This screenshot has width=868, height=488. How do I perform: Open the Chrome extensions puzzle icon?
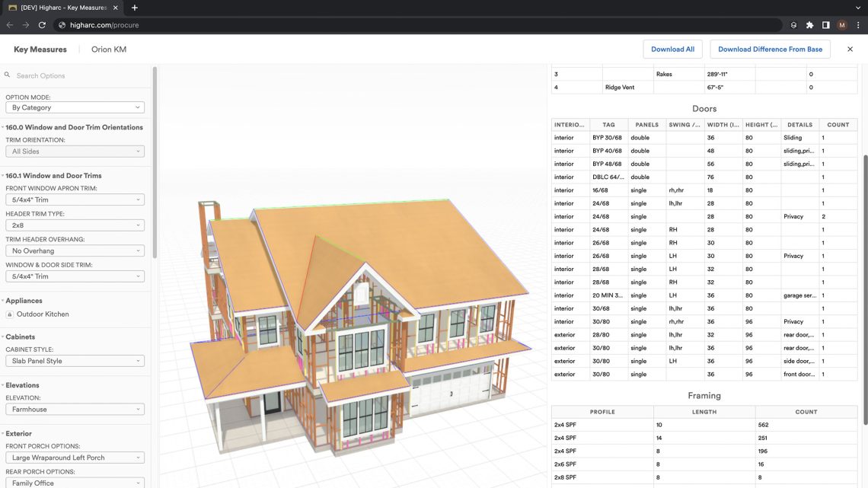coord(809,25)
